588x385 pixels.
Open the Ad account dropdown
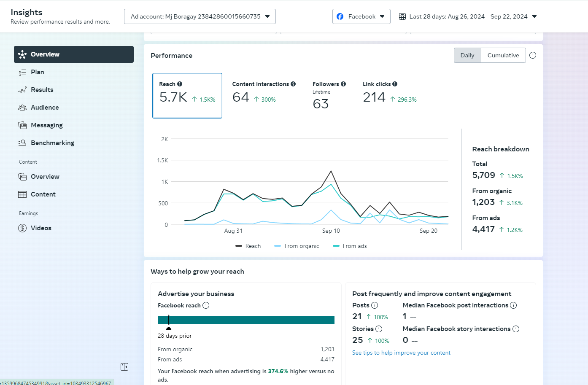tap(200, 16)
